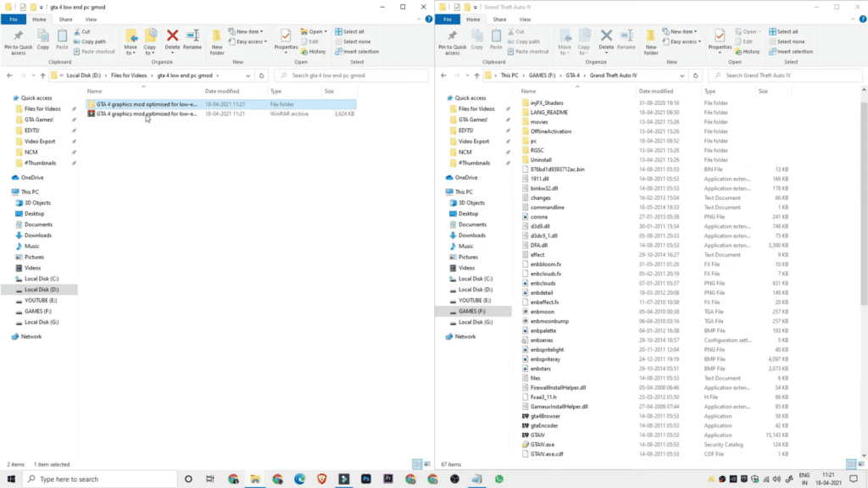
Task: Expand Easy access dropdown in Grand Theft Auto IV window
Action: click(684, 42)
